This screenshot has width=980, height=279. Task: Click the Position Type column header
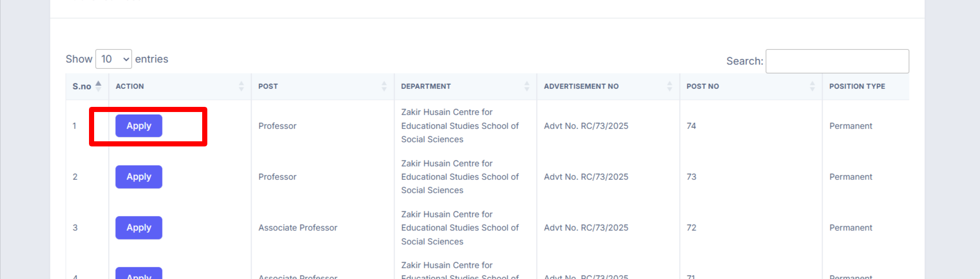(x=857, y=86)
